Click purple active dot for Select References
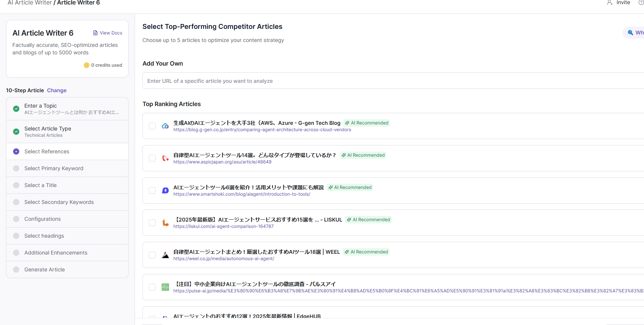 (x=16, y=151)
